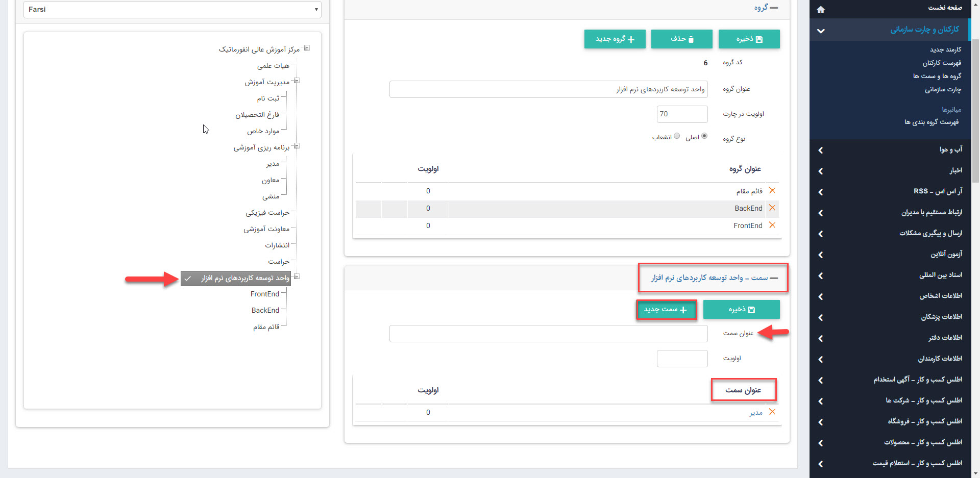980x478 pixels.
Task: Click the floppy disk icon on the ذخیره button
Action: pos(760,39)
